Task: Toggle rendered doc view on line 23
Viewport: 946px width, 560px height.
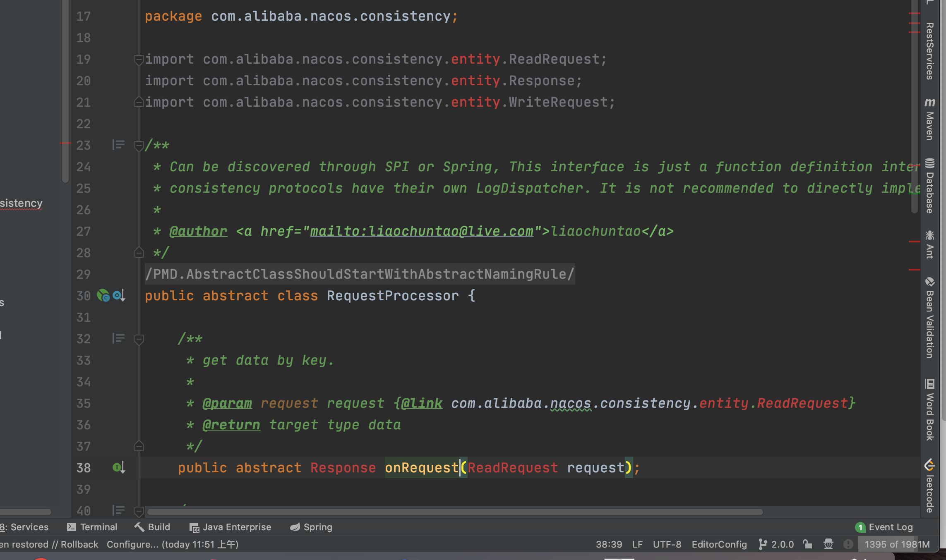Action: (118, 145)
